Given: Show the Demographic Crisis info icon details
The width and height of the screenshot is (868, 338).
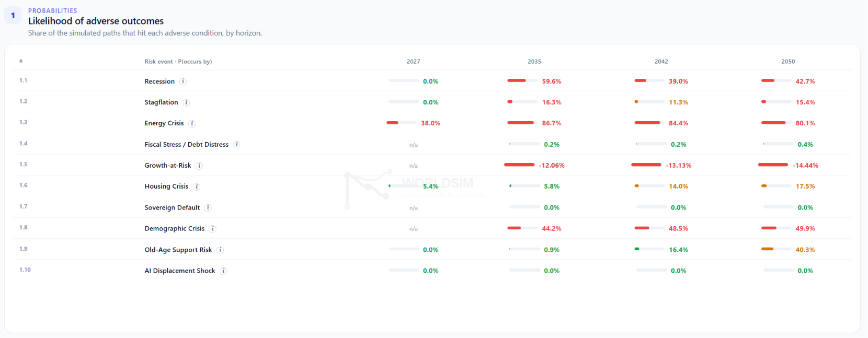Looking at the screenshot, I should (212, 229).
